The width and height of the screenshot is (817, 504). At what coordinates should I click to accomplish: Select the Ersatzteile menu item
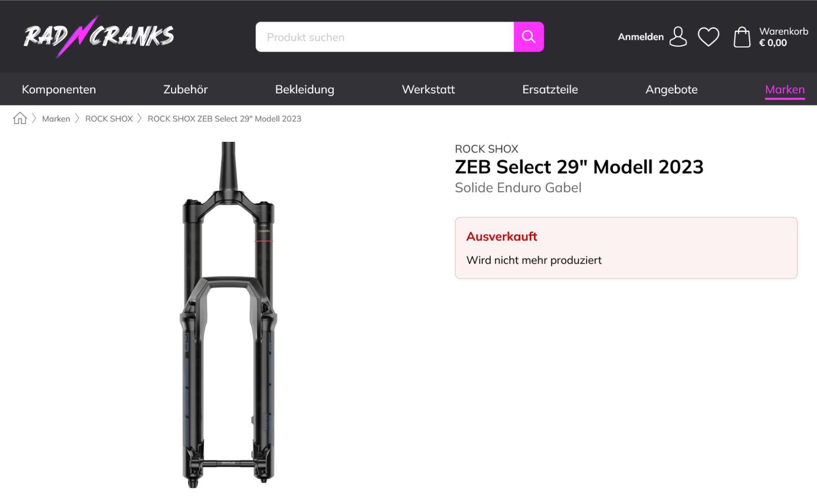pos(550,89)
